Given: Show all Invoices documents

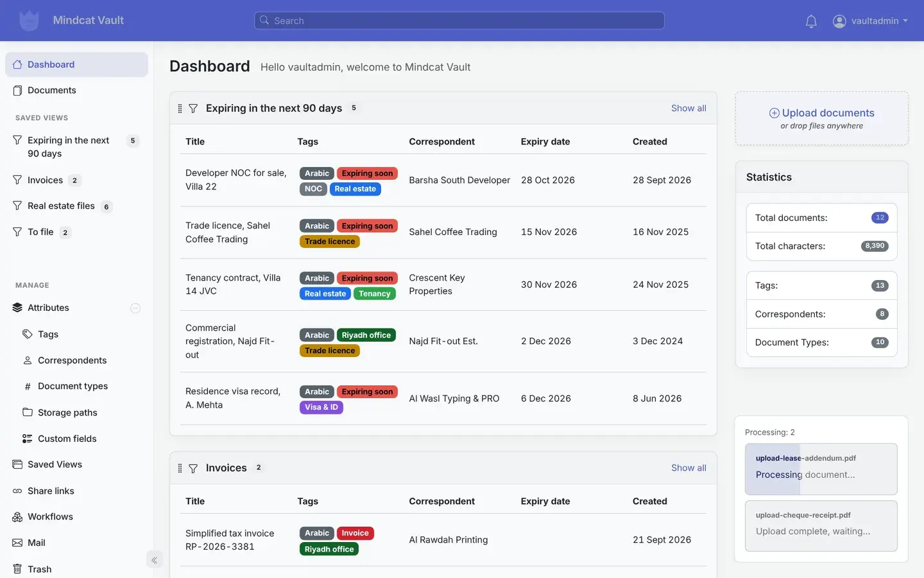Looking at the screenshot, I should point(689,468).
